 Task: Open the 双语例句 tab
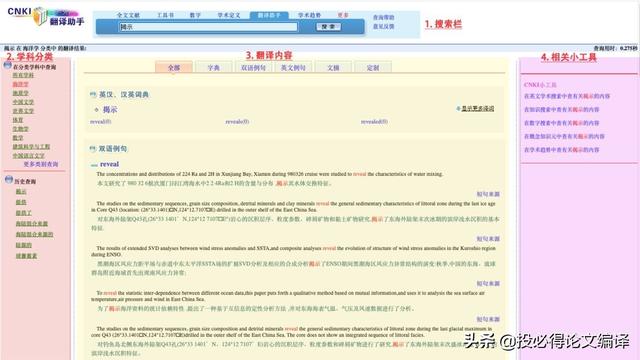click(x=253, y=68)
